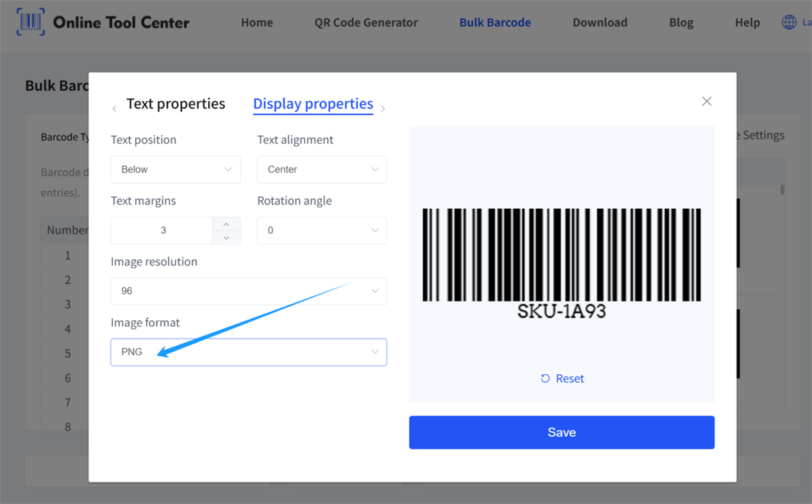Click the Online Tool Center barcode logo icon
The image size is (812, 504).
30,22
